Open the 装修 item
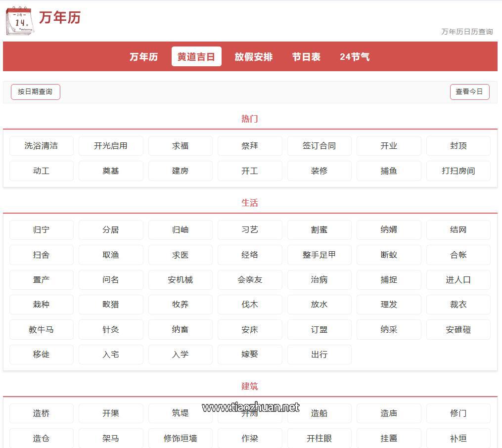Screen dimensions: 502x448 pyautogui.click(x=319, y=171)
